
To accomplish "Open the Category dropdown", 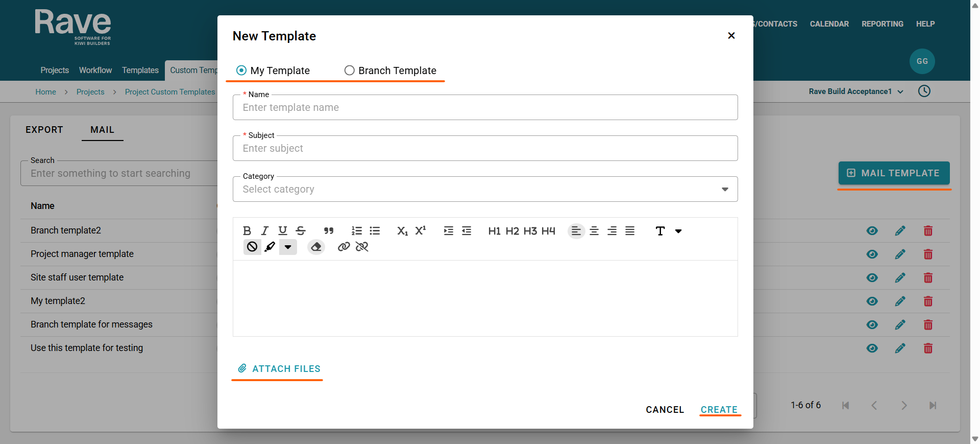I will pyautogui.click(x=485, y=189).
